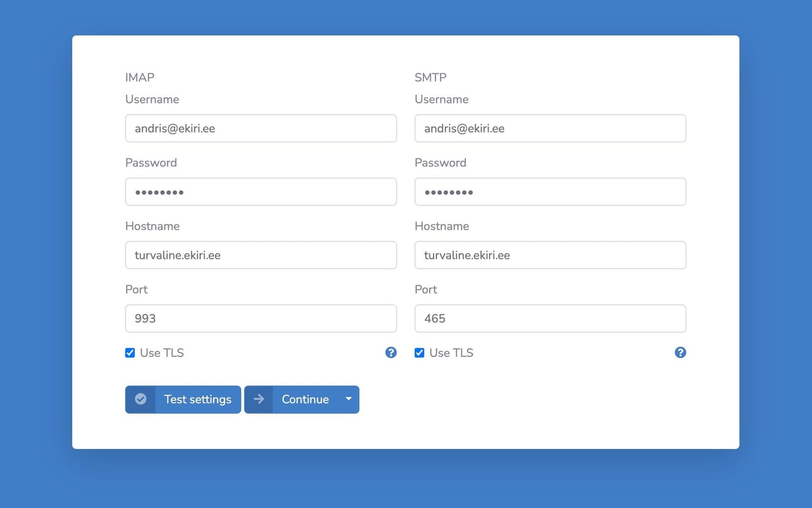Focus the IMAP password field
This screenshot has height=508, width=812.
pos(261,192)
